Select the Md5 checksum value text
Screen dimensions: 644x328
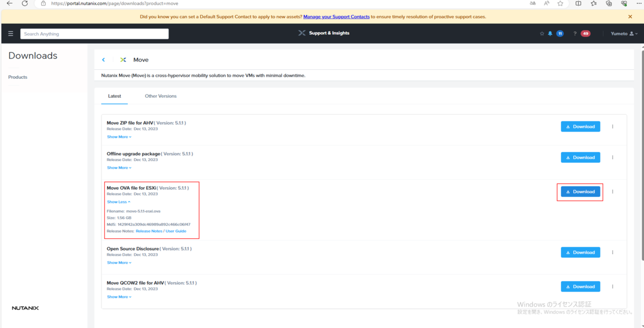(x=154, y=224)
